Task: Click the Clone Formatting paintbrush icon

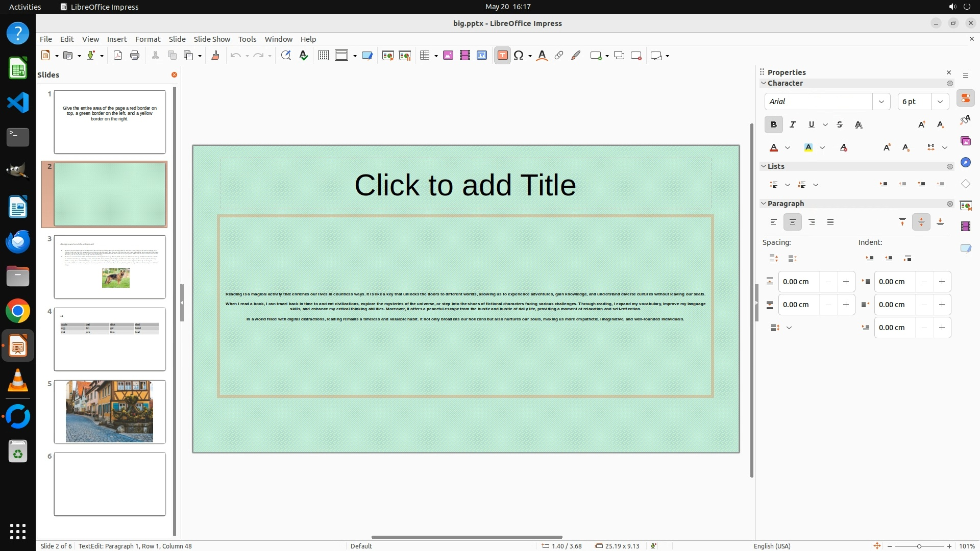Action: click(x=215, y=56)
